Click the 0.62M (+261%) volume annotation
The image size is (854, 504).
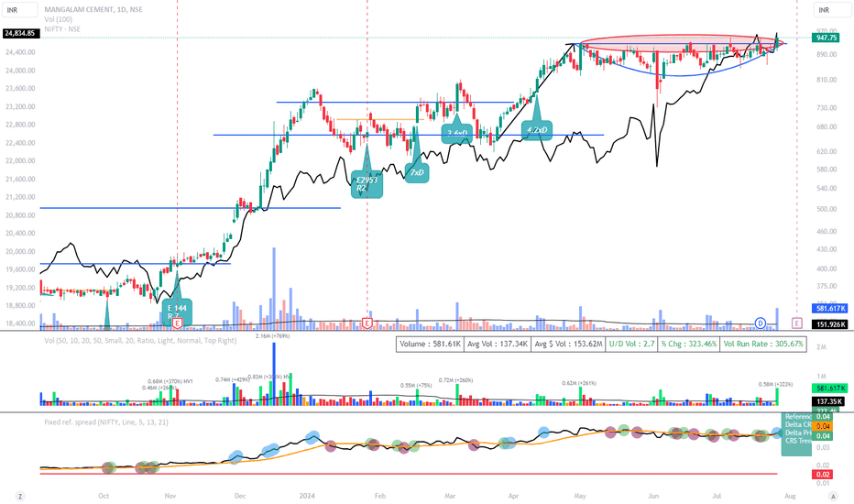click(579, 384)
